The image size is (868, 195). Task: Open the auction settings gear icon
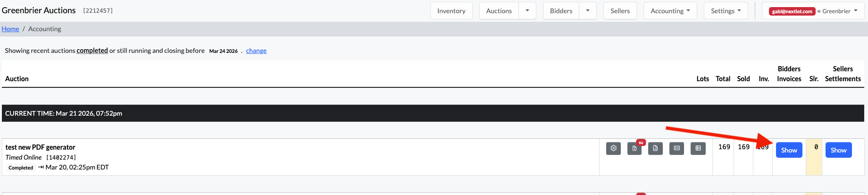click(613, 148)
